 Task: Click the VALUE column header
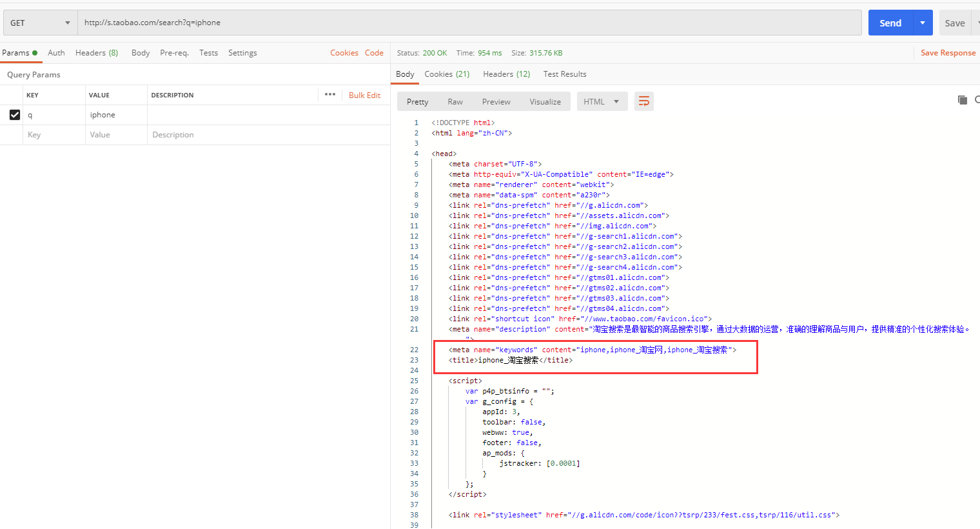click(x=99, y=95)
